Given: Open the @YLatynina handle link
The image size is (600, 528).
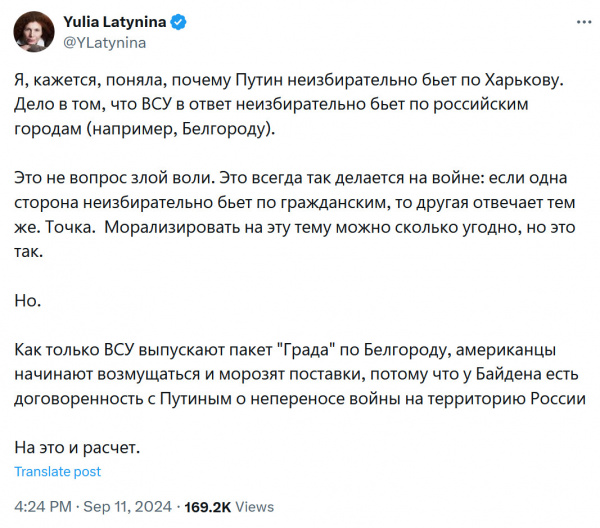Looking at the screenshot, I should (x=105, y=42).
